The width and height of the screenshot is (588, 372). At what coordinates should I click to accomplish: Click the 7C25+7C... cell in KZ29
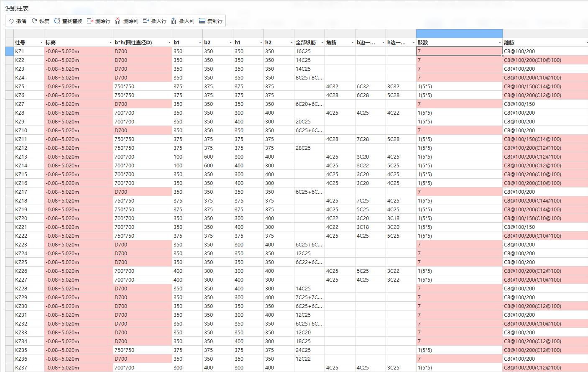(309, 298)
